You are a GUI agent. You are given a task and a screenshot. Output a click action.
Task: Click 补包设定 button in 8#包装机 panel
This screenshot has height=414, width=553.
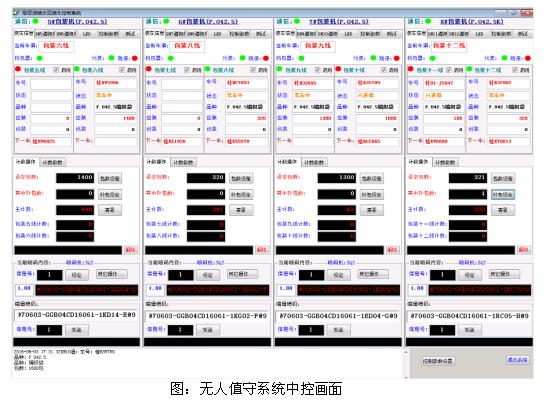pyautogui.click(x=503, y=194)
